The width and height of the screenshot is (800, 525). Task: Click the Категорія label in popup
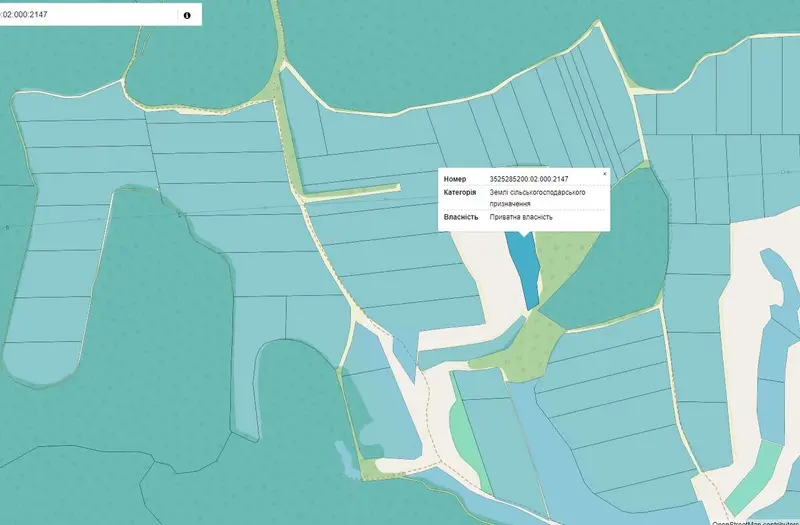pyautogui.click(x=460, y=192)
